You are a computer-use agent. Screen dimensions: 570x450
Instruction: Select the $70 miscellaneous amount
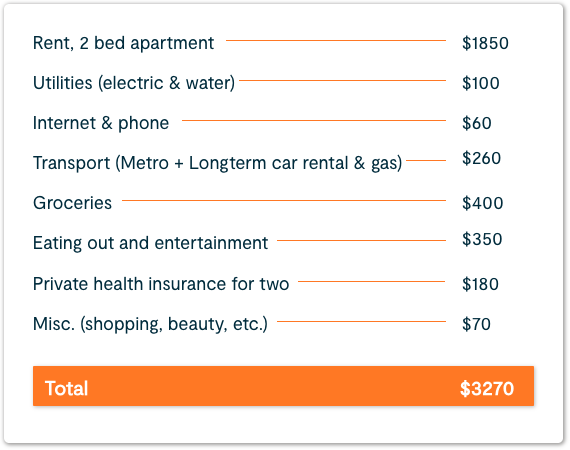pos(476,324)
